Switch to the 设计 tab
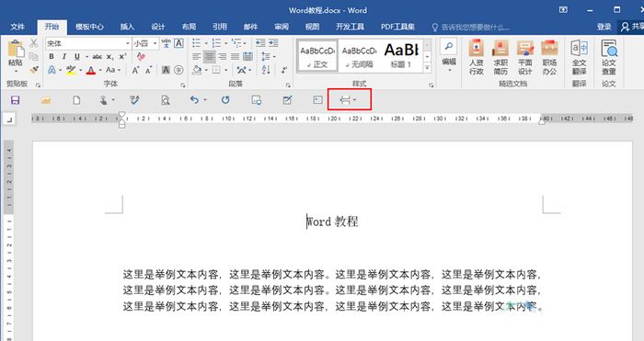This screenshot has height=341, width=644. (x=157, y=27)
